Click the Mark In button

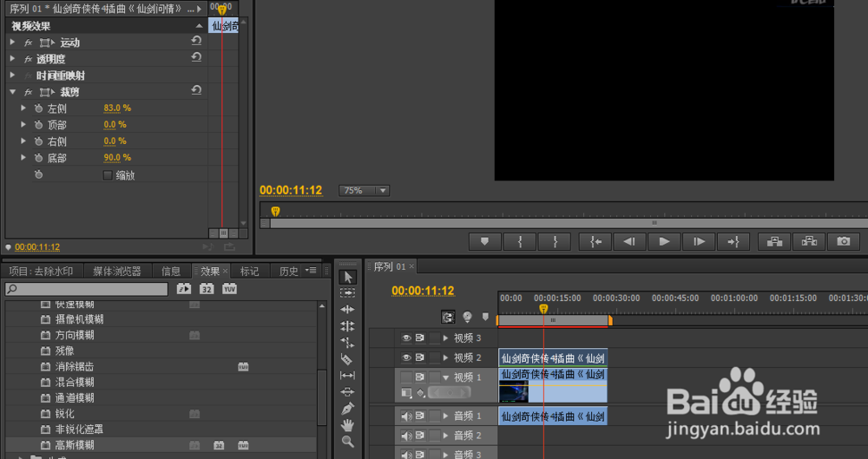pyautogui.click(x=520, y=241)
